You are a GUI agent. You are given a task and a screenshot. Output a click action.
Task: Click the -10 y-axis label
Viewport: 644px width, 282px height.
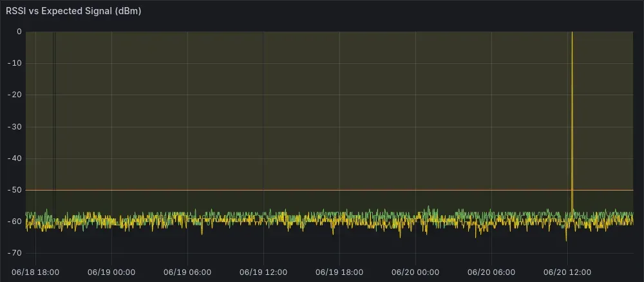(x=15, y=63)
